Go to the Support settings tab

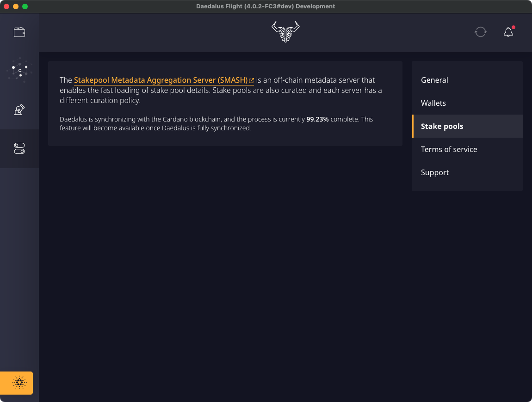click(x=467, y=172)
